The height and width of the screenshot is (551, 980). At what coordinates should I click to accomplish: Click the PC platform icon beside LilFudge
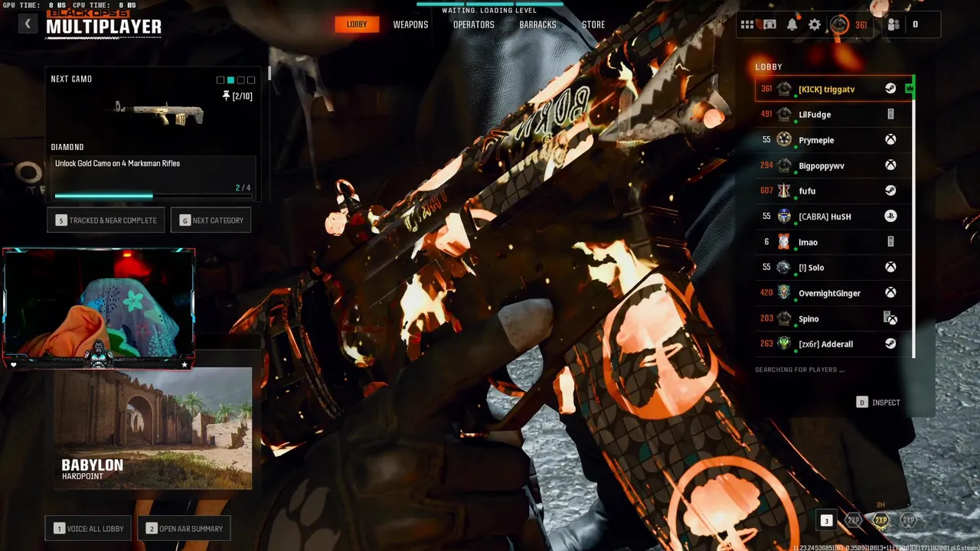pyautogui.click(x=890, y=114)
